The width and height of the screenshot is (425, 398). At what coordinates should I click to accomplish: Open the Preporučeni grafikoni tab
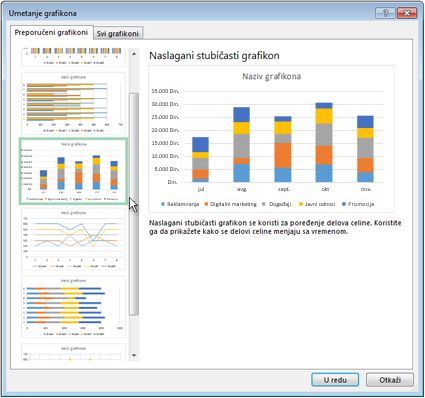pos(51,32)
